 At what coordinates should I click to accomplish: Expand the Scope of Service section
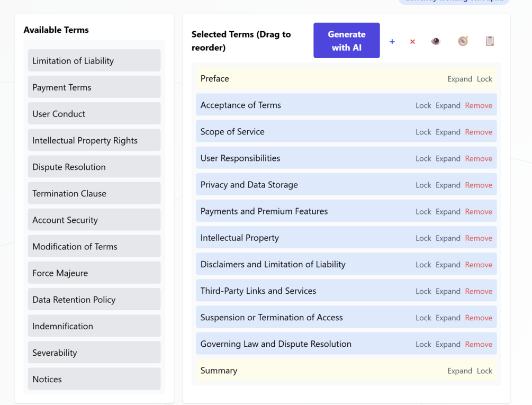[x=448, y=132]
